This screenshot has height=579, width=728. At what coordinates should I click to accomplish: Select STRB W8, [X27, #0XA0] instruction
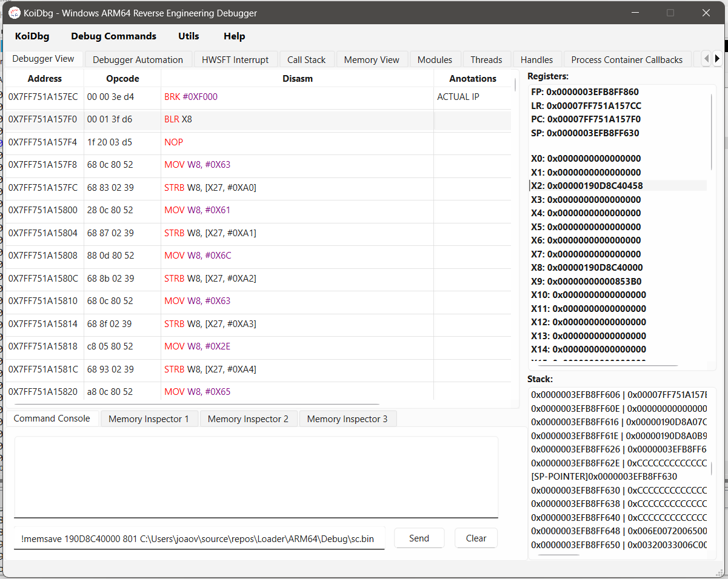pos(210,188)
